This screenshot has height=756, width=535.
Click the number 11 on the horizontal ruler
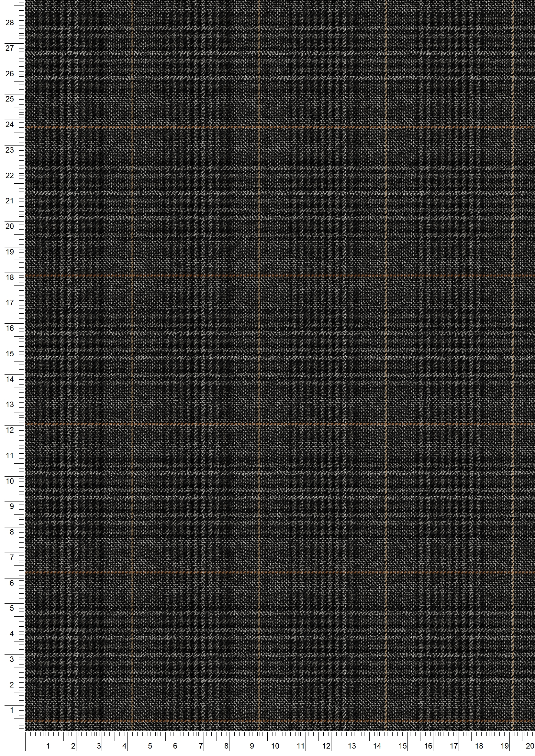pyautogui.click(x=301, y=746)
